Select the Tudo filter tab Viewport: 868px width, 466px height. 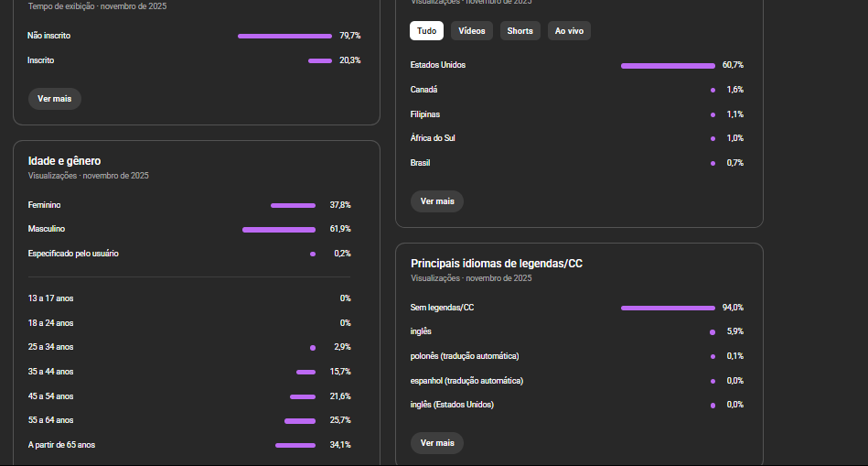click(426, 31)
